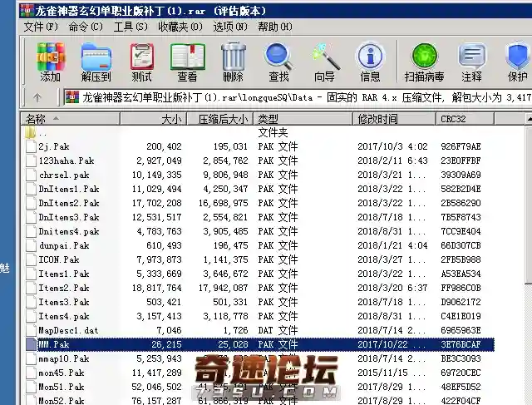Open the 选项(N) menu
532x405 pixels.
[x=230, y=27]
